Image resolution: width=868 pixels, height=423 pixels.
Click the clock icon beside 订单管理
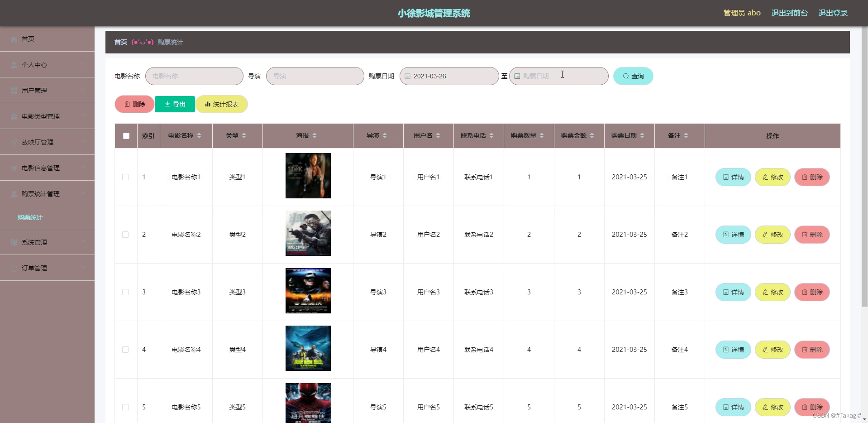click(x=14, y=268)
